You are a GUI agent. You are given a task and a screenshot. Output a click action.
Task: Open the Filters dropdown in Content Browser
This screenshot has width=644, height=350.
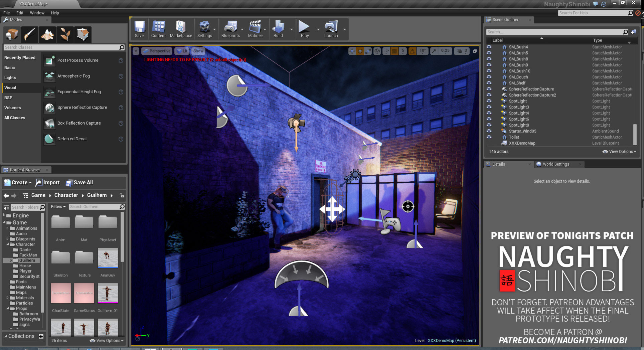(x=58, y=207)
